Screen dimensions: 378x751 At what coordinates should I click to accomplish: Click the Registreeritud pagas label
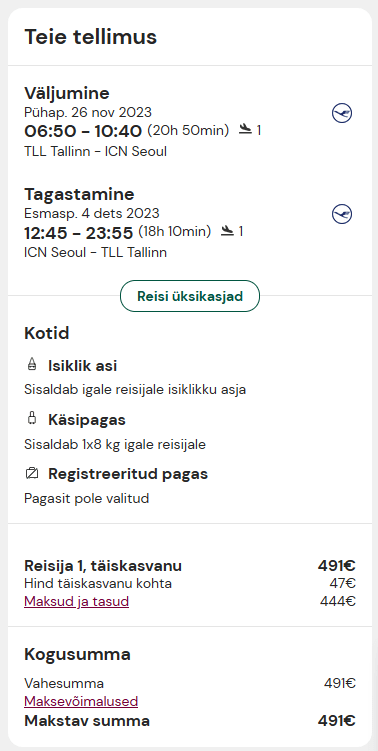click(128, 474)
